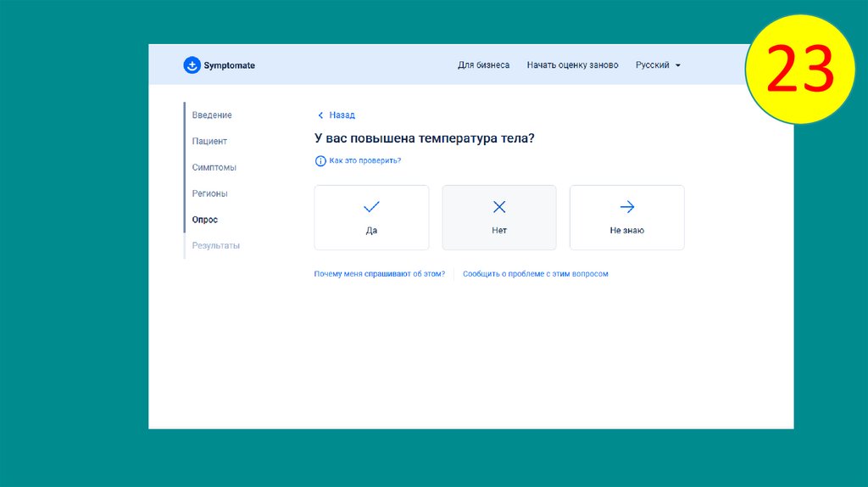Open the 'Для бизнеса' link

pos(483,64)
